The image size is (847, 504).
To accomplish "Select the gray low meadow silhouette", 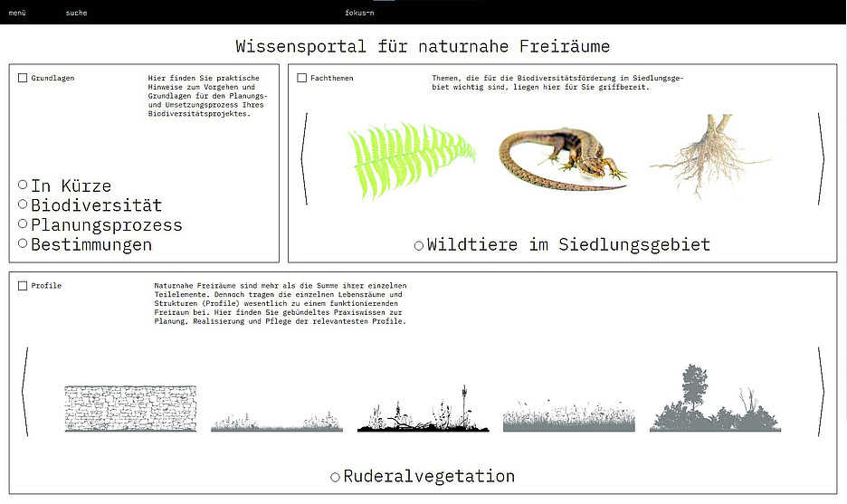I will (277, 421).
